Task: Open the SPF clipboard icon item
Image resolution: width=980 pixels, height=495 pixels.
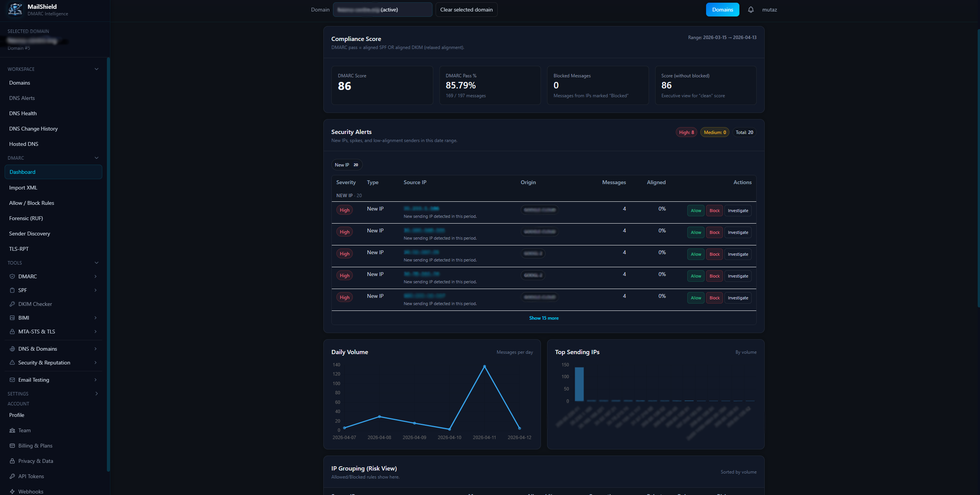Action: (x=12, y=290)
